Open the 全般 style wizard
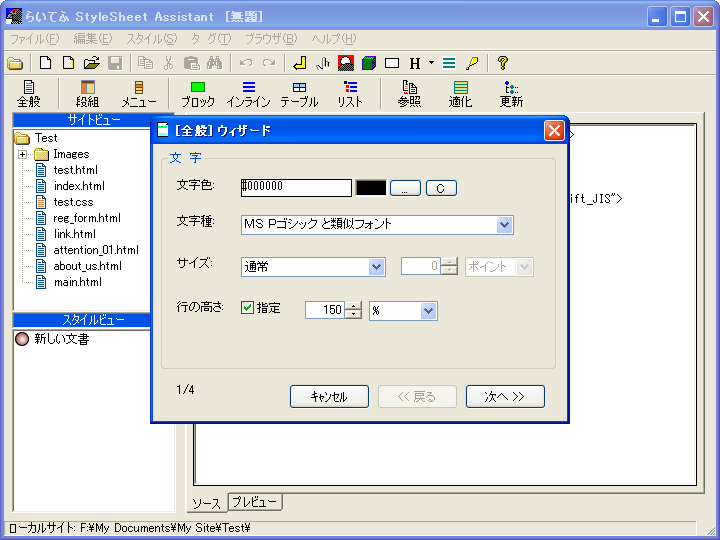The image size is (720, 540). 29,94
